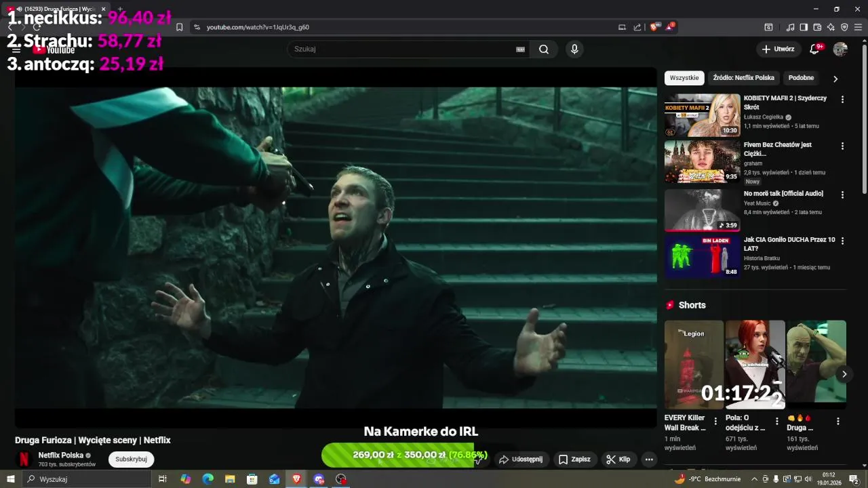Open the account avatar menu
The height and width of the screenshot is (488, 868).
click(x=840, y=49)
